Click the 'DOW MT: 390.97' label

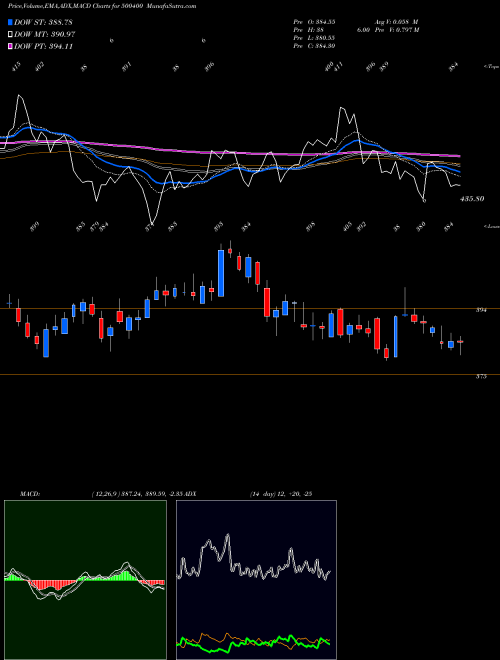click(x=45, y=34)
